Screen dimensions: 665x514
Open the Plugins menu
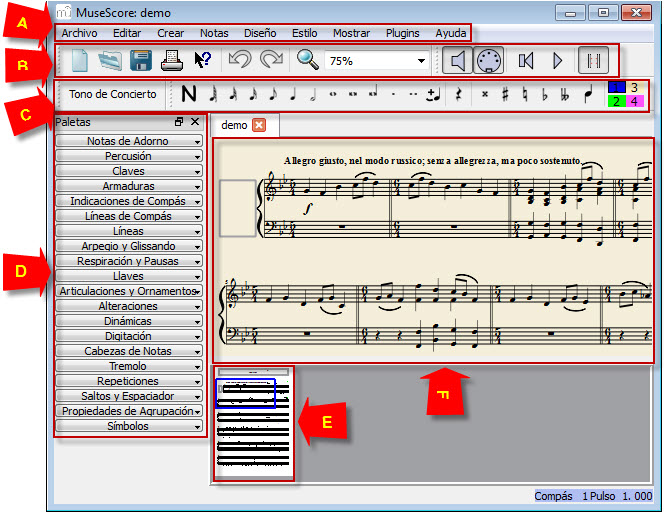[402, 33]
